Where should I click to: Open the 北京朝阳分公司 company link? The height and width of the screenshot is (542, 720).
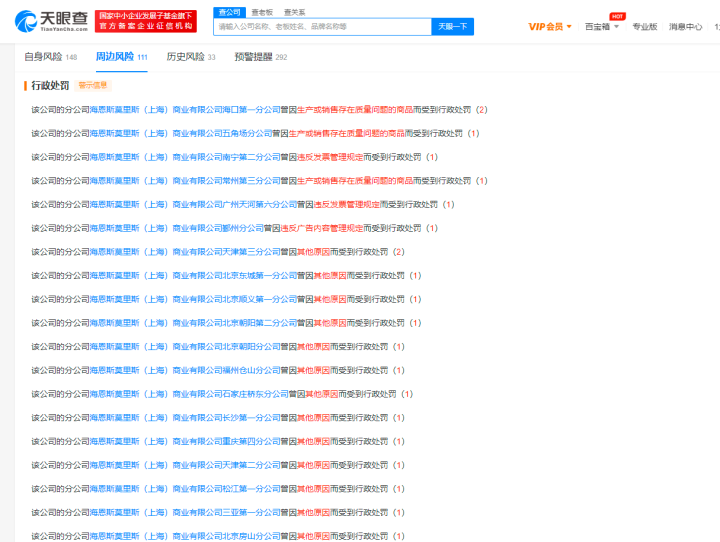tap(185, 346)
